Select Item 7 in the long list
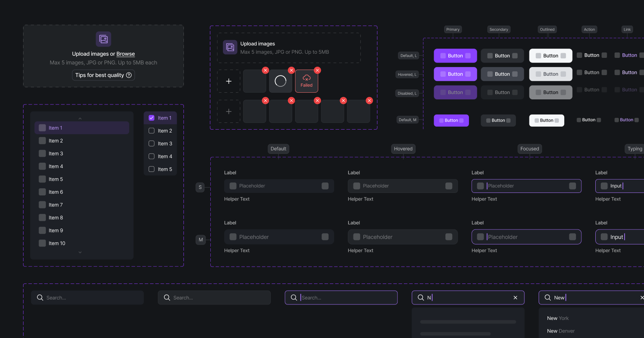 (x=82, y=205)
